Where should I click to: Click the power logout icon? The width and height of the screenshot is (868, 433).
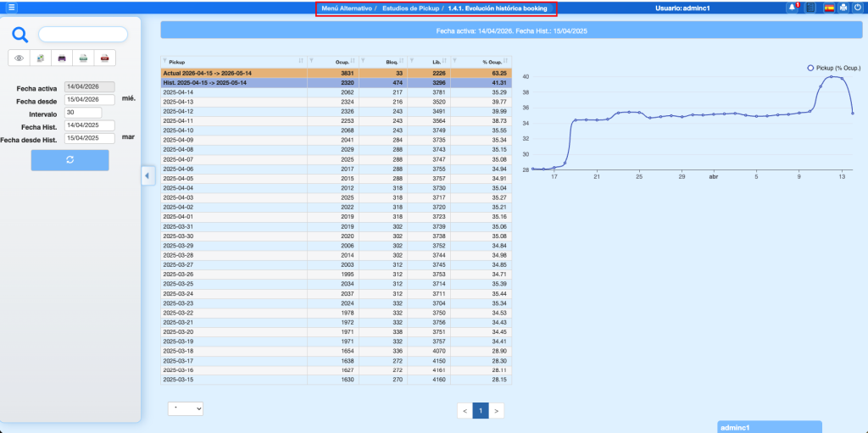click(x=857, y=8)
